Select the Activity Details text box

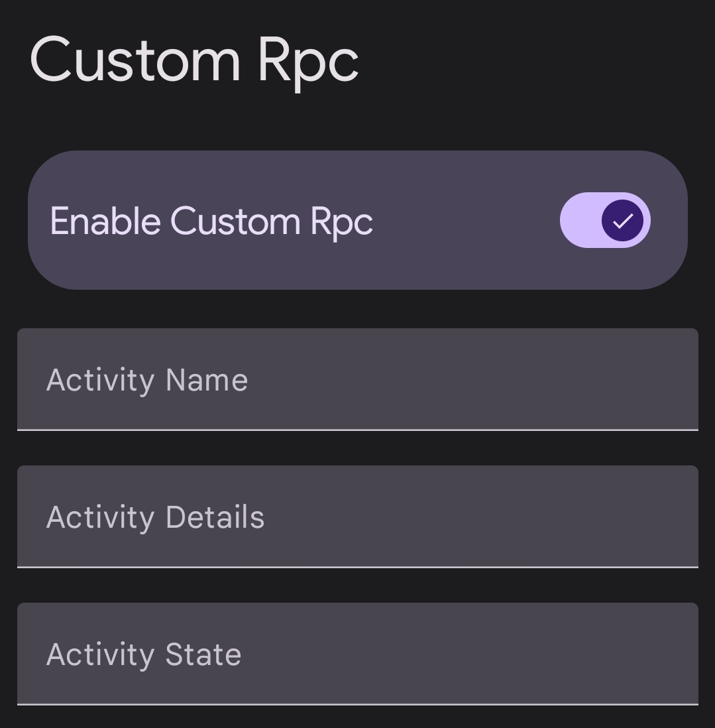click(358, 516)
